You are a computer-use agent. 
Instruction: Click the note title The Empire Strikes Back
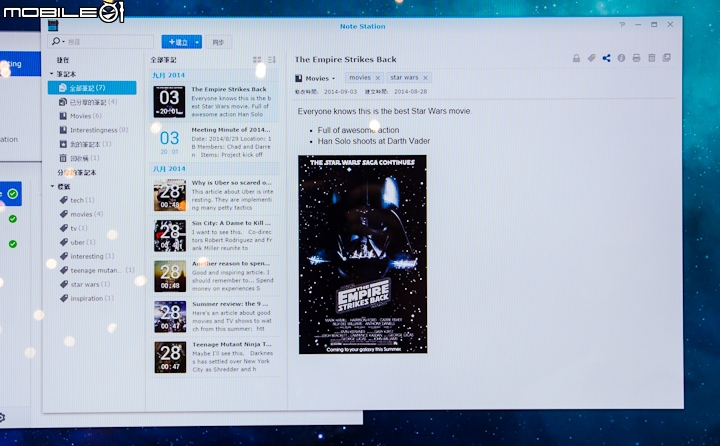(345, 59)
